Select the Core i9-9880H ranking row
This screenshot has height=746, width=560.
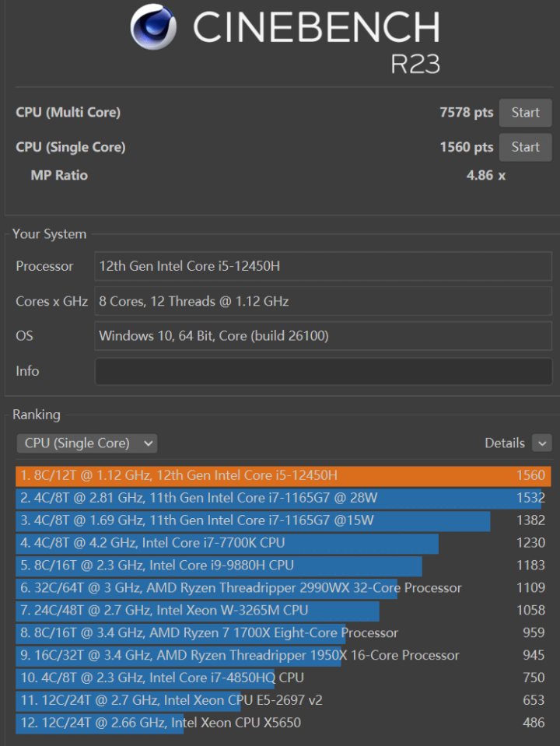[x=218, y=566]
